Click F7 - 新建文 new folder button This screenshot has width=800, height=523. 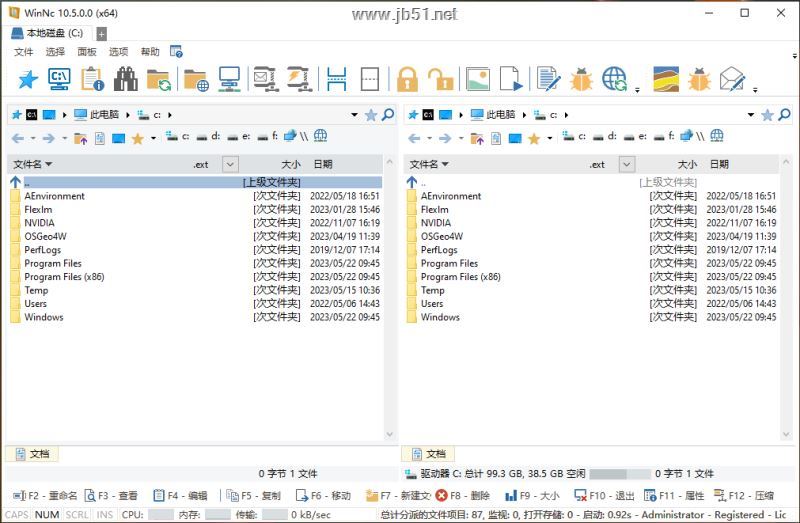pos(398,495)
